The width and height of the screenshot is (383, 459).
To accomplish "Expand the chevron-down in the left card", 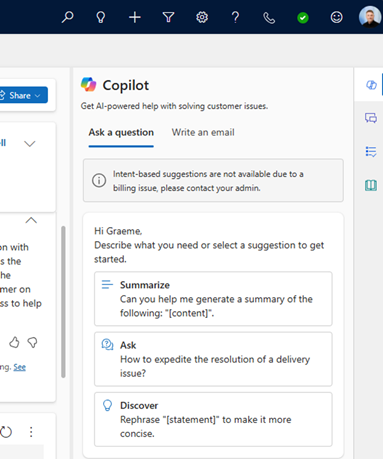I will point(30,144).
